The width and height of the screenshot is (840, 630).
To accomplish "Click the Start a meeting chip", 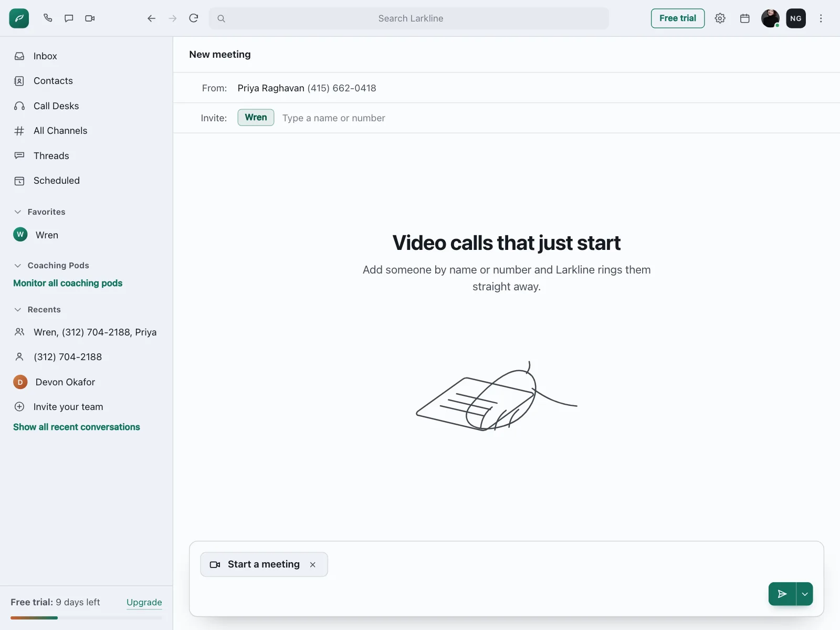I will coord(264,564).
